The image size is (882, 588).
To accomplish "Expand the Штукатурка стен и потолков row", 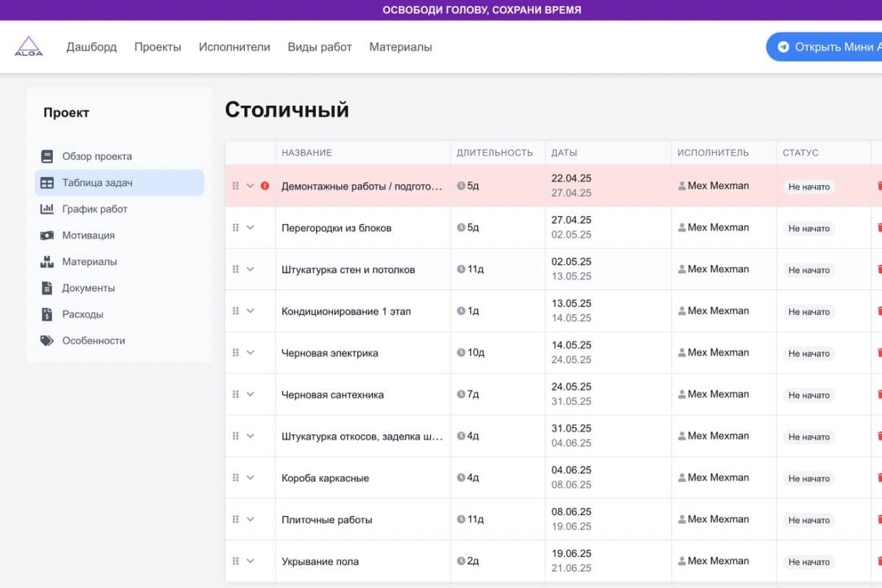I will (x=250, y=269).
